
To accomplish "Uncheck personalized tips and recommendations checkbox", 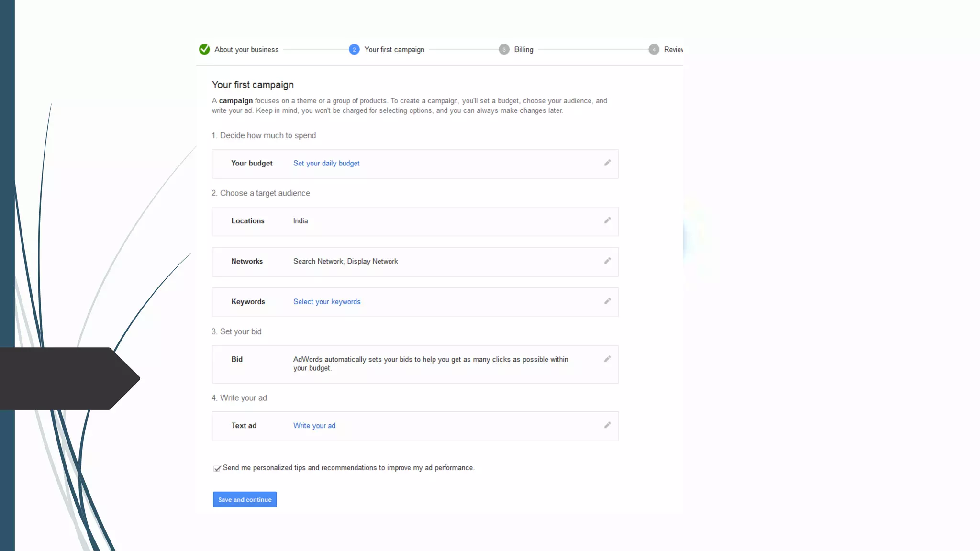I will tap(217, 468).
